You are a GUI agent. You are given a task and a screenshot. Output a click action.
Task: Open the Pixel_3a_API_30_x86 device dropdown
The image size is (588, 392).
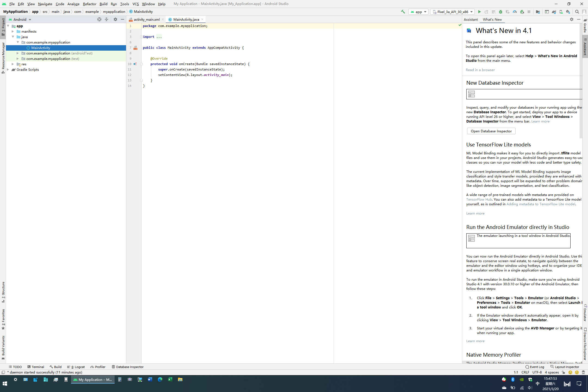452,12
